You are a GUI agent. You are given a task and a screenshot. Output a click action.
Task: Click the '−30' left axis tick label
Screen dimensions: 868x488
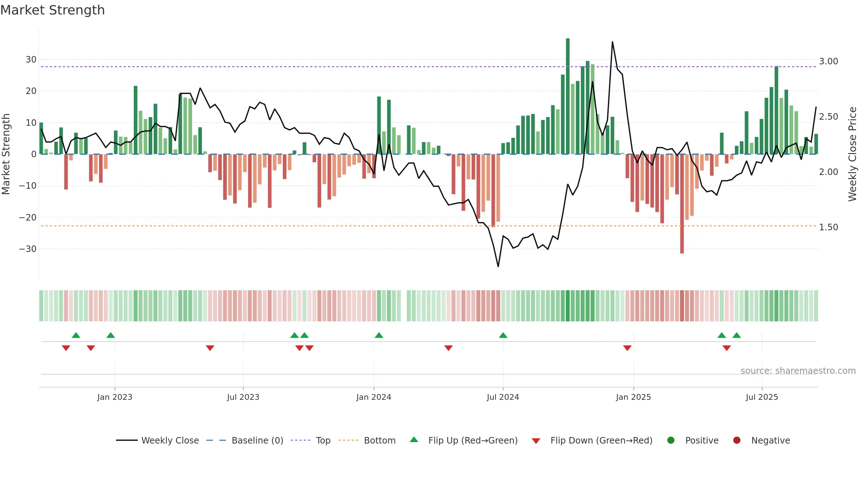pos(28,249)
